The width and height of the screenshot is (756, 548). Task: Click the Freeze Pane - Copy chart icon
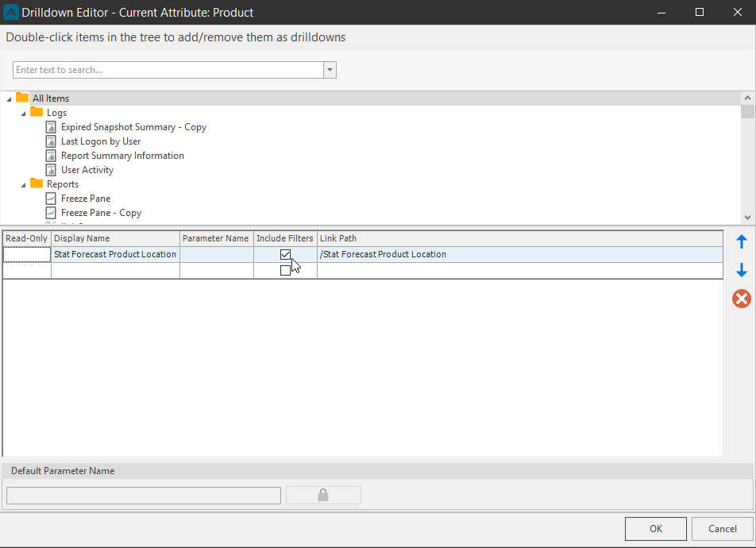tap(51, 213)
